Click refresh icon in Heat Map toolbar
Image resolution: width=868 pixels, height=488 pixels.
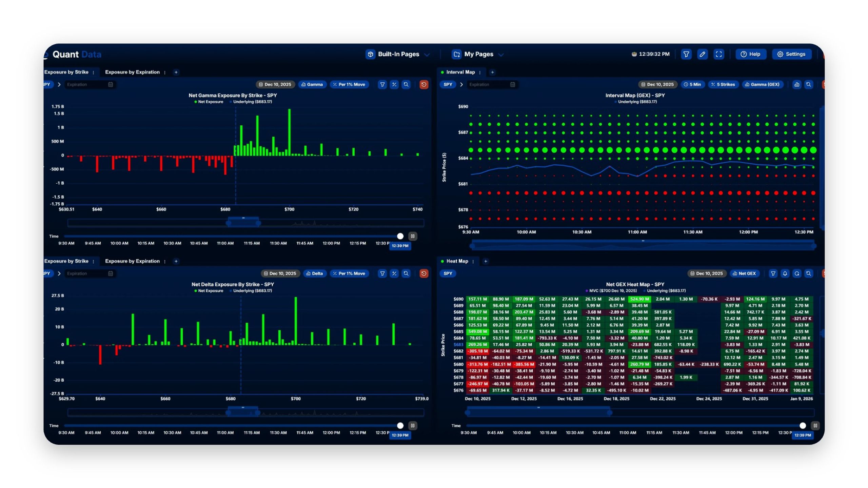(x=797, y=273)
